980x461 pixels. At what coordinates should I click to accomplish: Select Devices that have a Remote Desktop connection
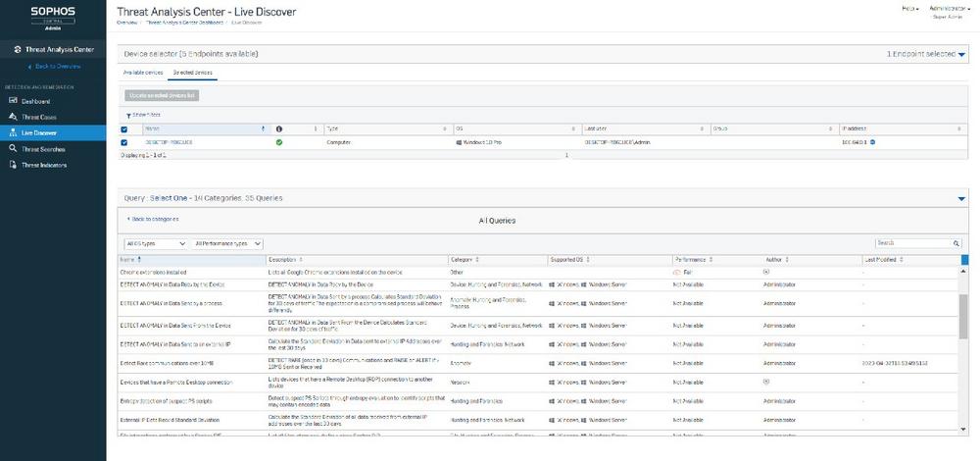pyautogui.click(x=175, y=382)
